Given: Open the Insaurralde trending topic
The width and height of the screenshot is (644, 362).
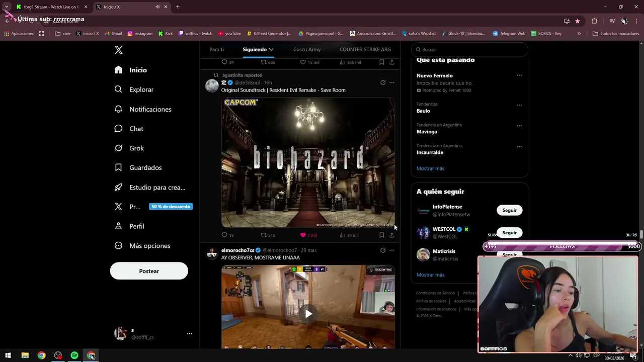Looking at the screenshot, I should point(430,152).
